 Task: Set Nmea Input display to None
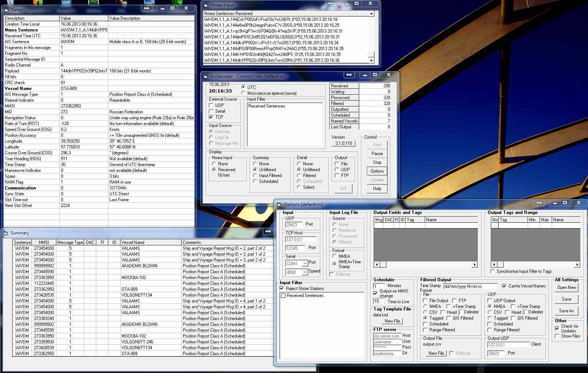tap(214, 164)
